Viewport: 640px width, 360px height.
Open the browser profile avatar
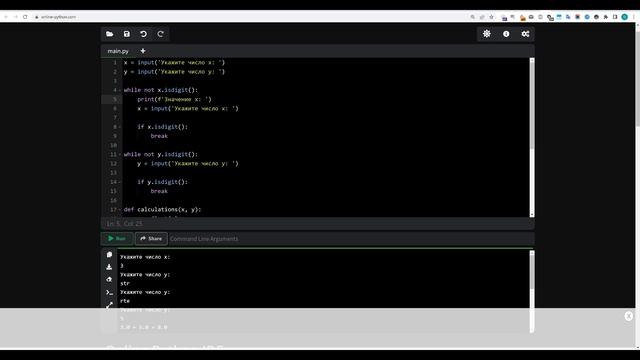(x=624, y=17)
